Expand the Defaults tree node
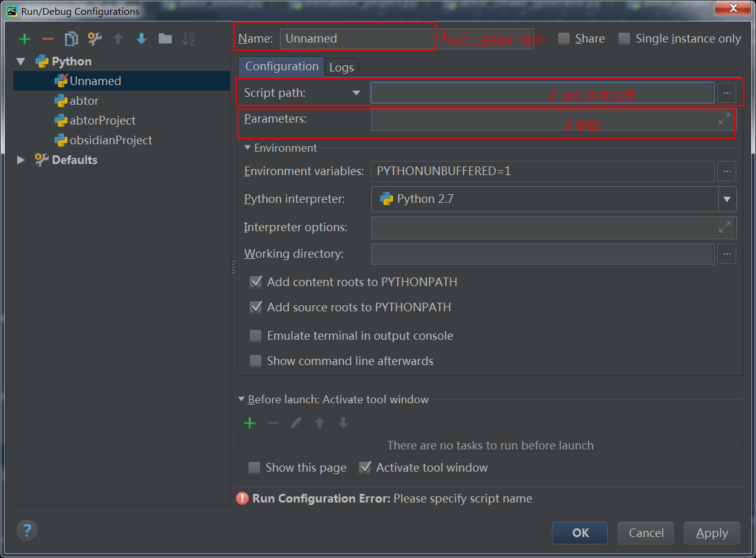 [x=22, y=160]
